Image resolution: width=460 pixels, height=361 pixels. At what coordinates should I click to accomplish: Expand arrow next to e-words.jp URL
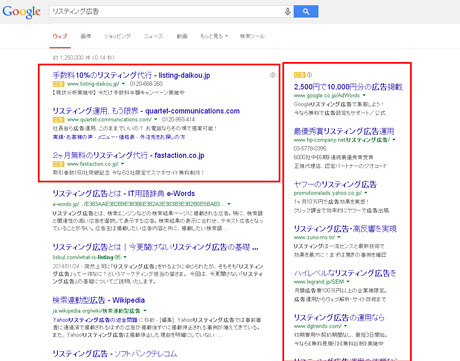point(229,204)
